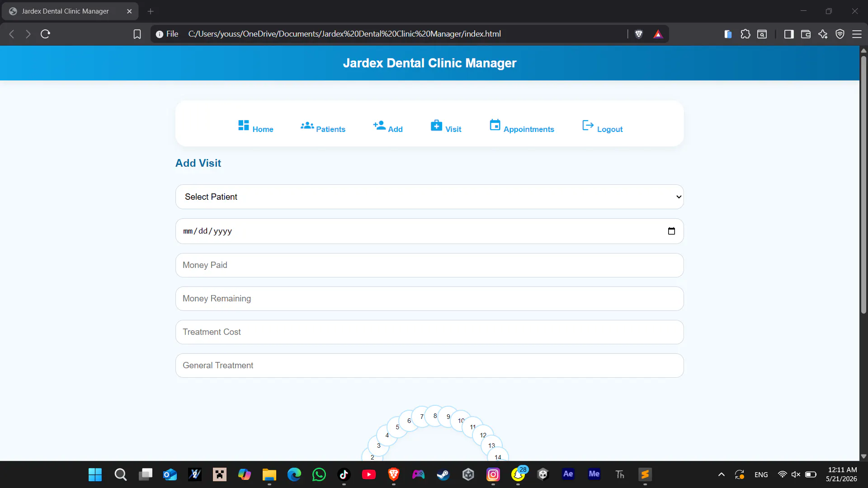Viewport: 868px width, 488px height.
Task: Click the mm/dd/yyyy date field
Action: pyautogui.click(x=429, y=231)
